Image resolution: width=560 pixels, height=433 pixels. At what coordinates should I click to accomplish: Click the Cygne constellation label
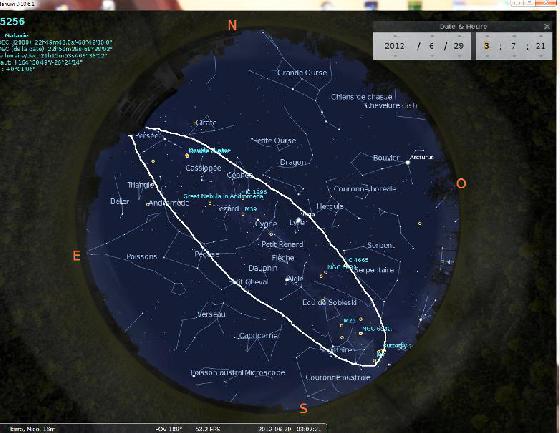pos(266,224)
